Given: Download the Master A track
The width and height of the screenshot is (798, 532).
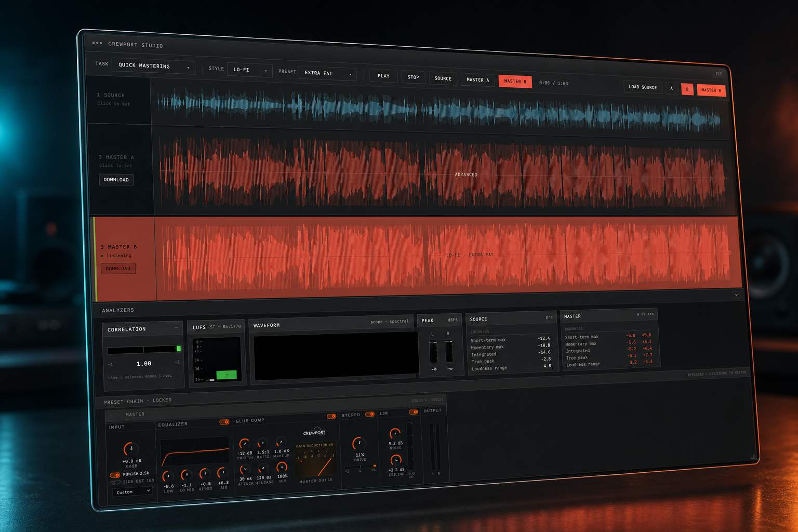Looking at the screenshot, I should [x=116, y=180].
